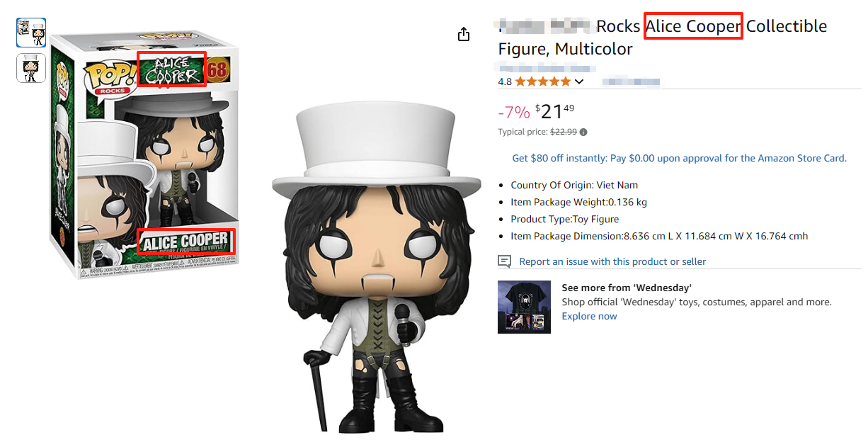Click the "See more from 'Wednesday'" heading

tap(626, 288)
